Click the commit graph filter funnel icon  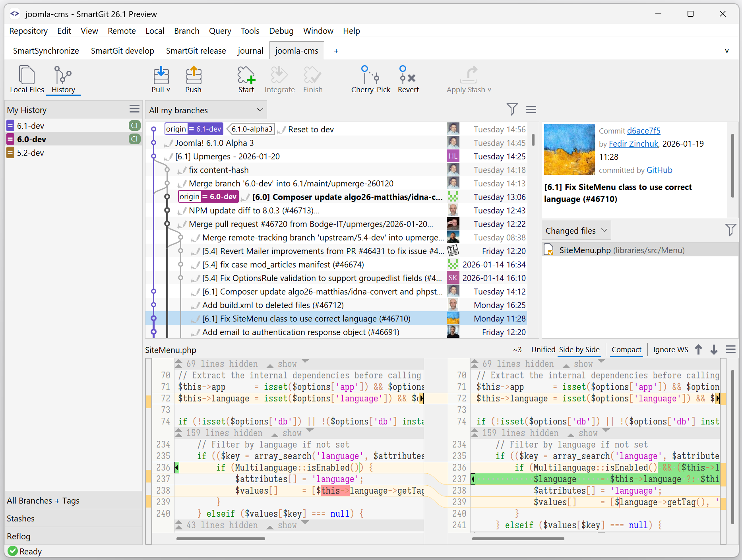(512, 109)
